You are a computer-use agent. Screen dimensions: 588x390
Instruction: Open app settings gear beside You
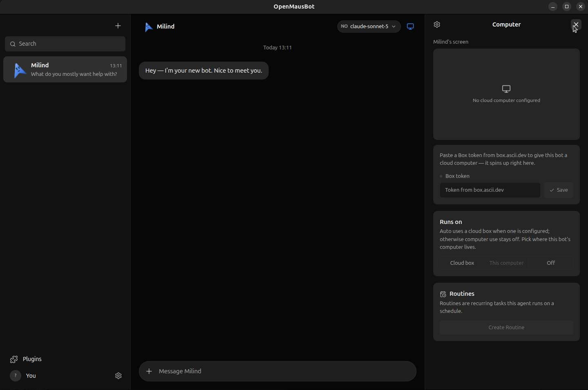tap(118, 376)
